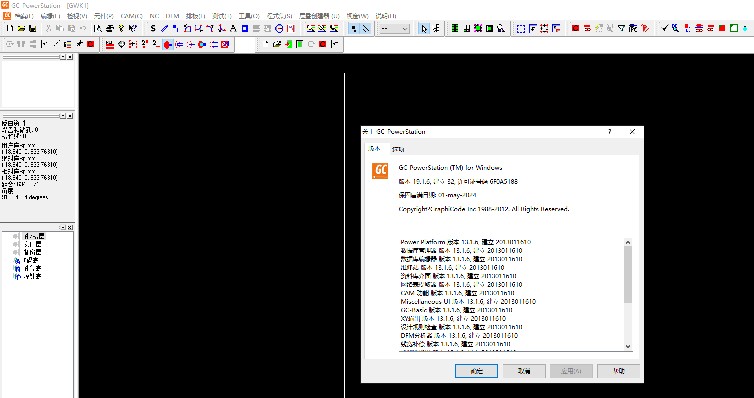This screenshot has height=398, width=754.
Task: Switch to the second tab in About dialog
Action: coord(397,149)
